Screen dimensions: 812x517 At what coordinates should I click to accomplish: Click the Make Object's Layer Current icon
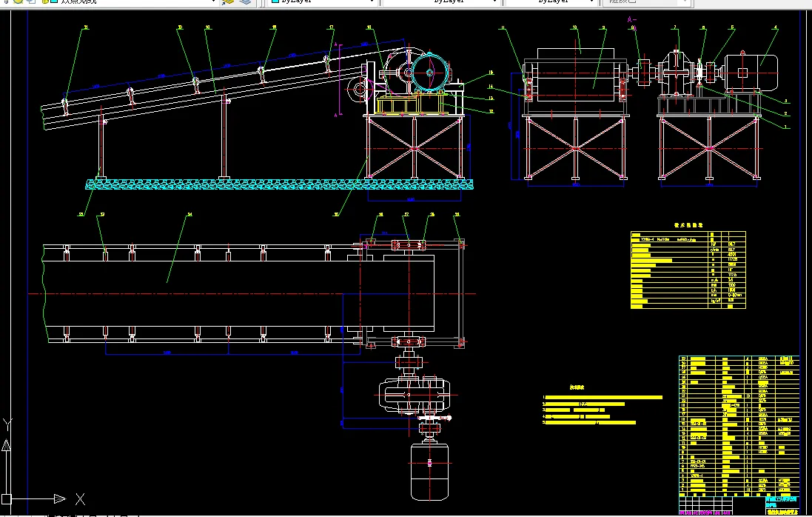click(x=228, y=1)
